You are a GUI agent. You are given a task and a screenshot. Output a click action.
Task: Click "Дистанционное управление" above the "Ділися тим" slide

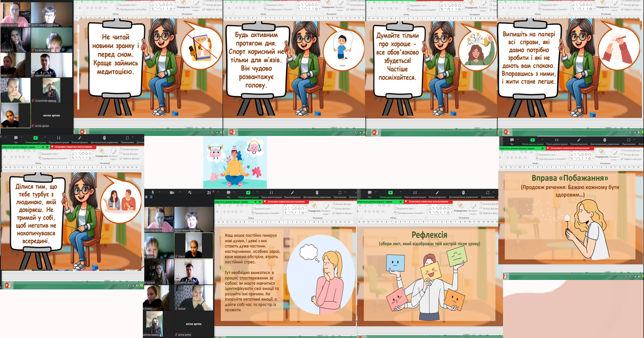click(x=104, y=139)
